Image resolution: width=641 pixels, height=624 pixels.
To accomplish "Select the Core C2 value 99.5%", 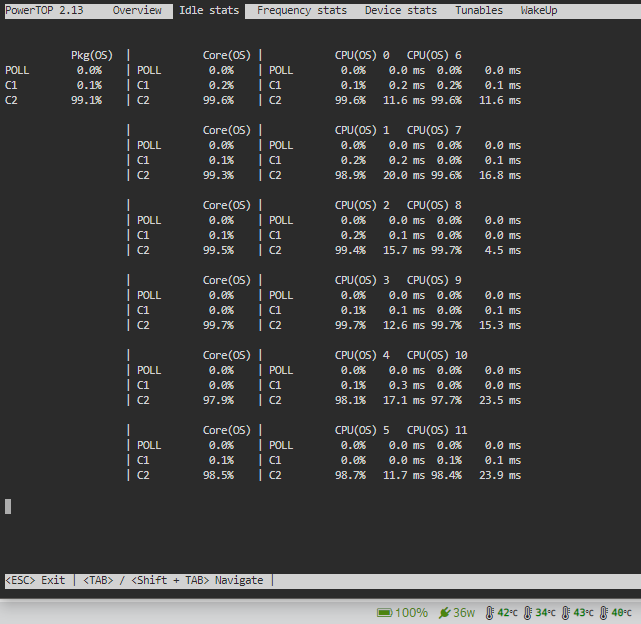I will (x=218, y=250).
